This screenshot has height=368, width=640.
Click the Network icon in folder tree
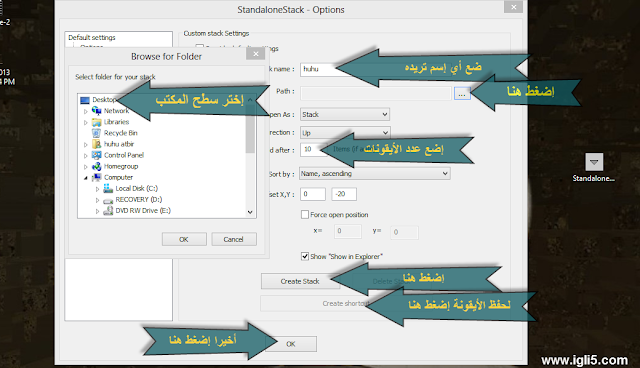pyautogui.click(x=97, y=111)
